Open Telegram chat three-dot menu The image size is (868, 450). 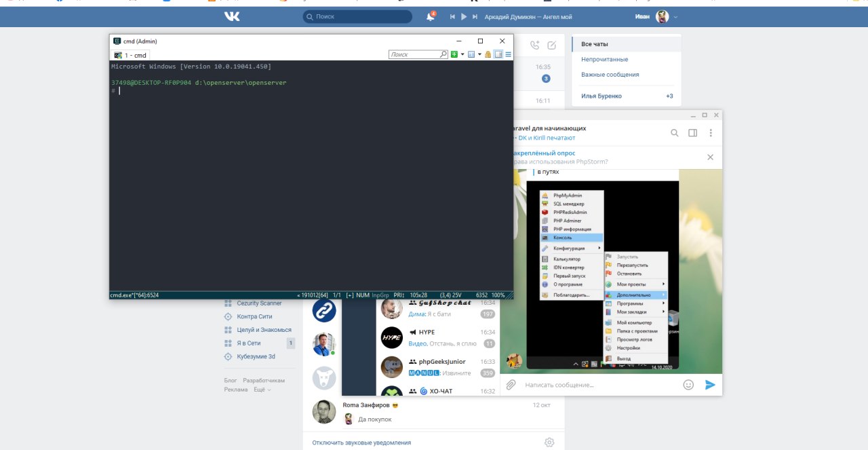[711, 133]
